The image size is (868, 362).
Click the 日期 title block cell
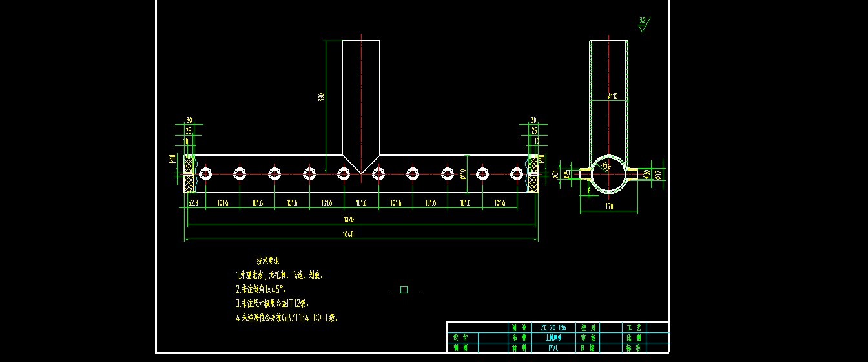[x=587, y=347]
